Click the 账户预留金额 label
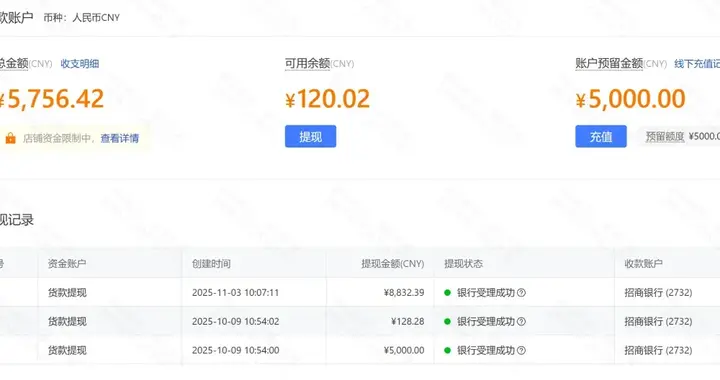The height and width of the screenshot is (380, 720). point(609,63)
